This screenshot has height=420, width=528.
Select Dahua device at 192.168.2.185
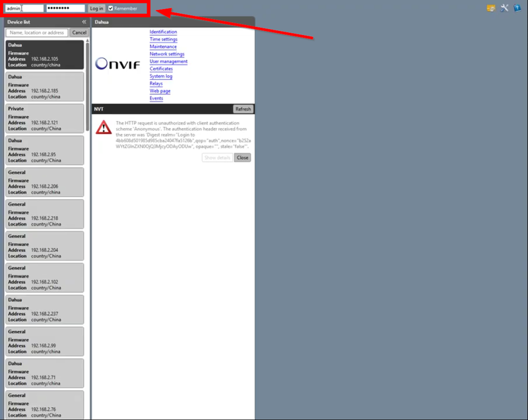point(44,87)
